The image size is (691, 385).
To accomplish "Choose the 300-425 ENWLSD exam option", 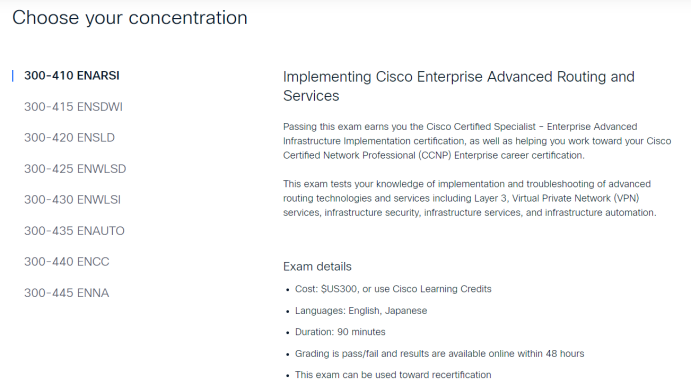I will [x=75, y=169].
